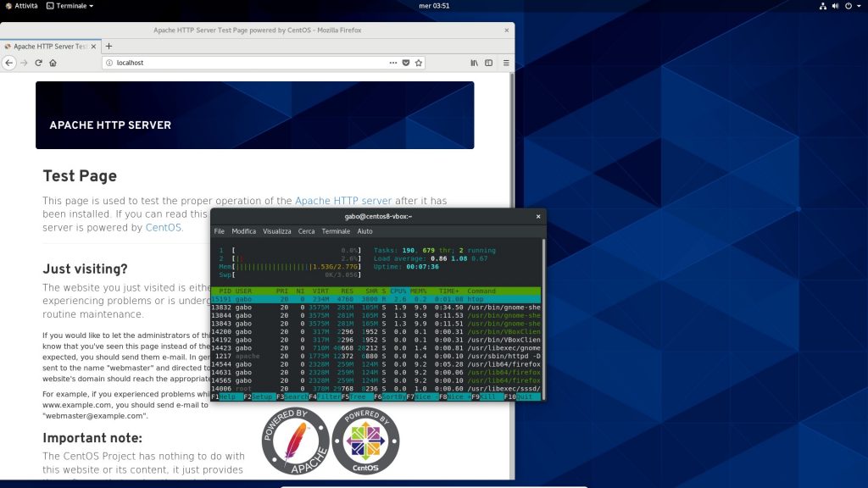Open the Terminale menu in terminal window
This screenshot has width=868, height=488.
[x=336, y=231]
